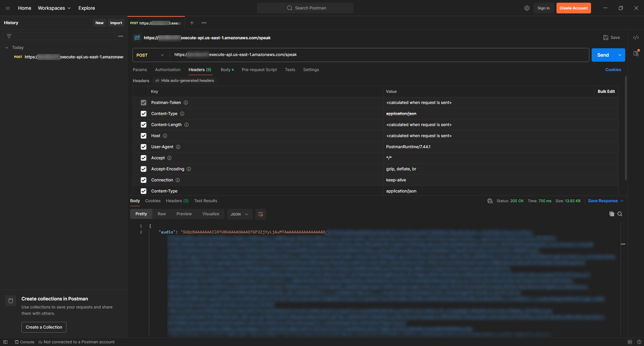Open the help icon in status bar
The width and height of the screenshot is (644, 346).
[639, 342]
